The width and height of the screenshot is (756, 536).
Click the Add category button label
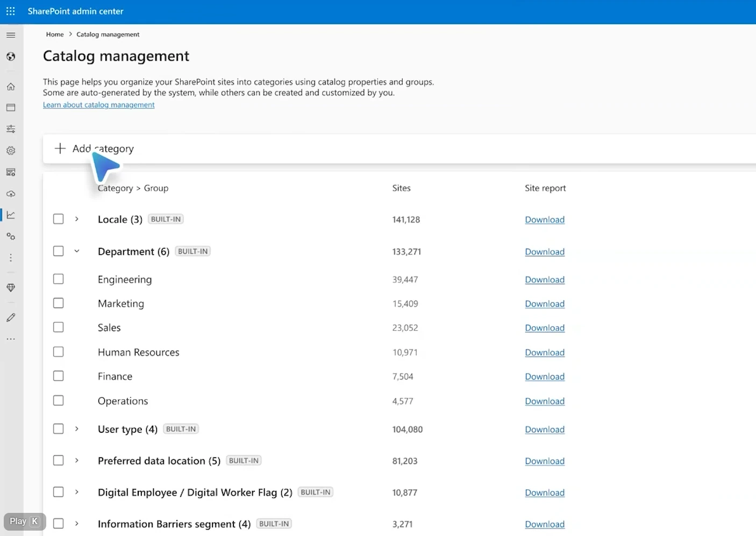click(103, 148)
